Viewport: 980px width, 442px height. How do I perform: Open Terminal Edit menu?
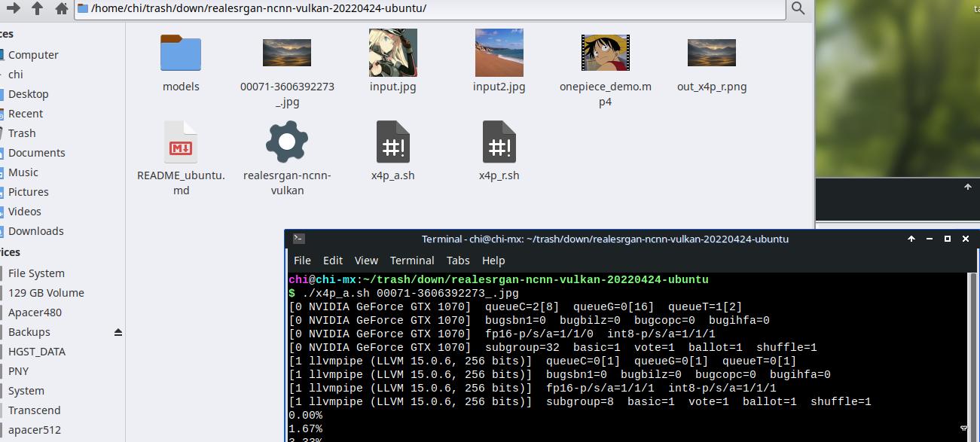[x=333, y=261]
